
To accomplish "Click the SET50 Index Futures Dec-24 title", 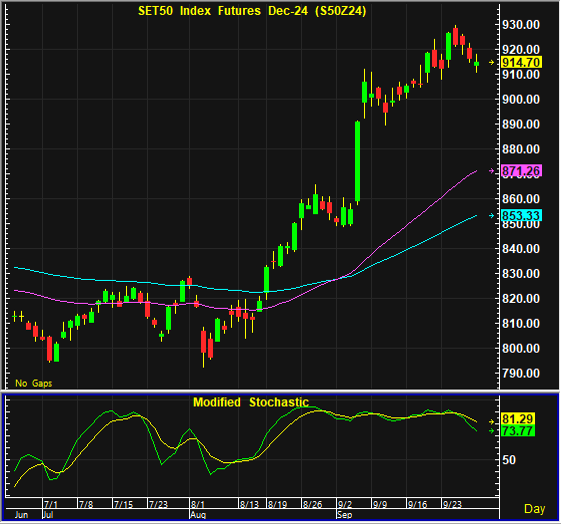I will 252,11.
